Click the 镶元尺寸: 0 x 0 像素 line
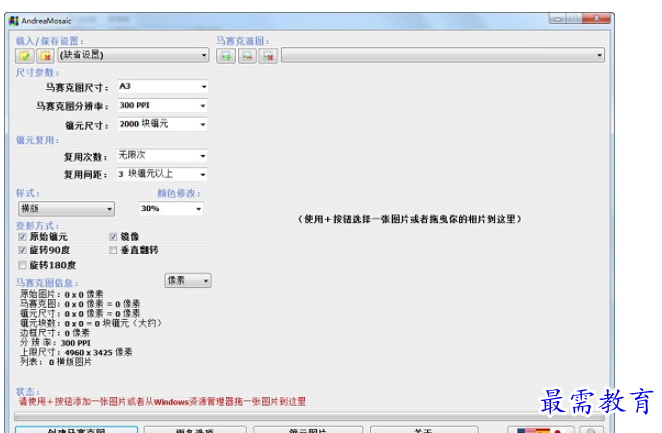The width and height of the screenshot is (662, 433). (80, 314)
